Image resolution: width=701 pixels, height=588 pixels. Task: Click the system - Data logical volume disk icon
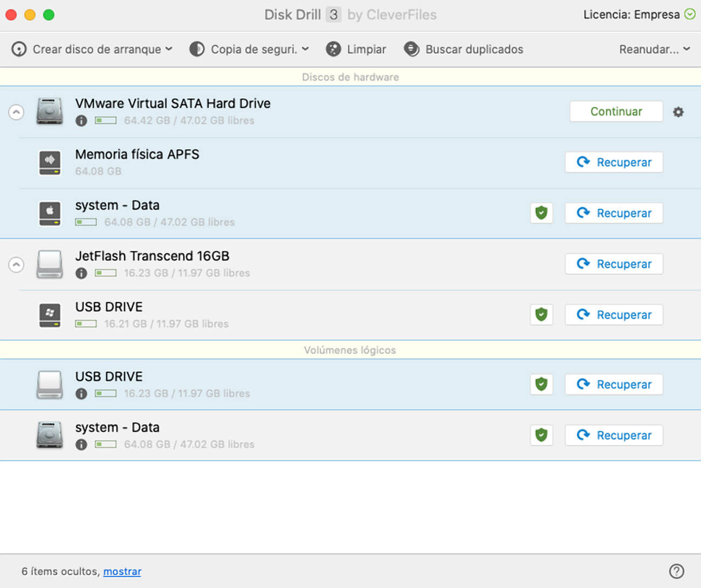pos(50,435)
